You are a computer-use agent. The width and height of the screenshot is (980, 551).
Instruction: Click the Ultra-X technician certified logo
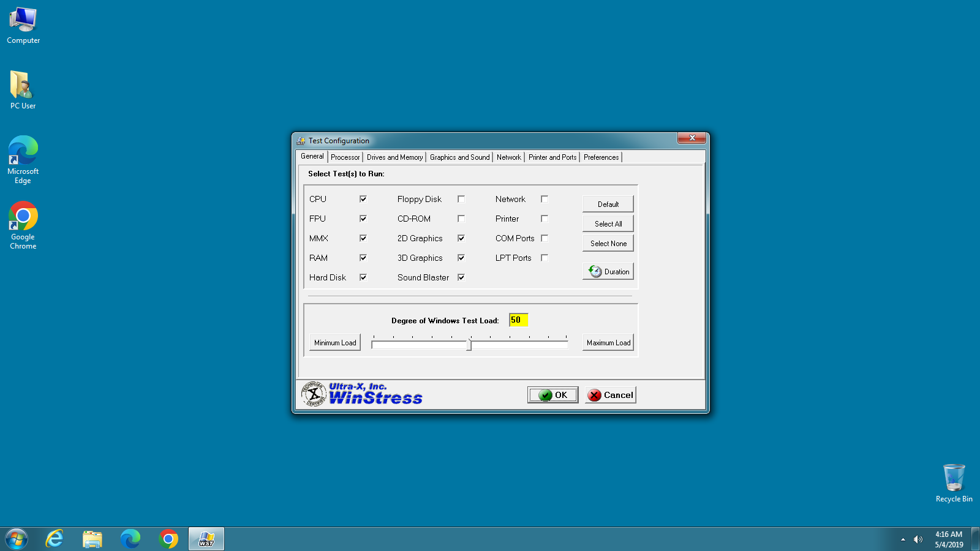tap(314, 394)
